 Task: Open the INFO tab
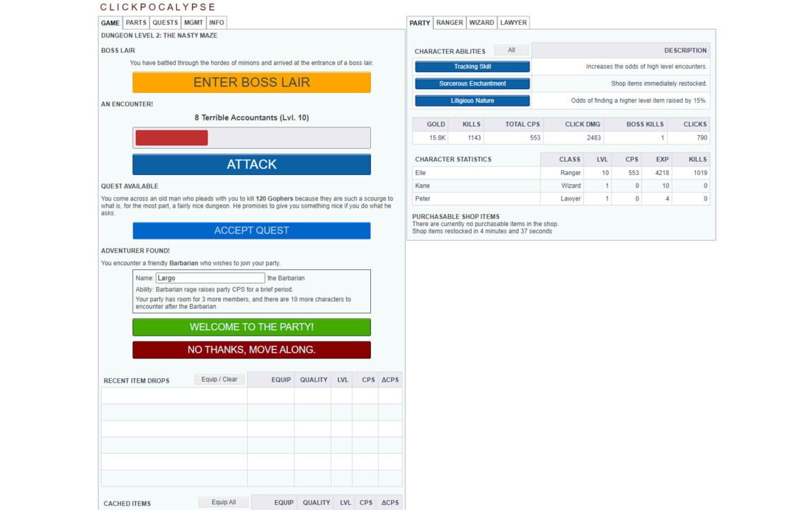(x=217, y=22)
